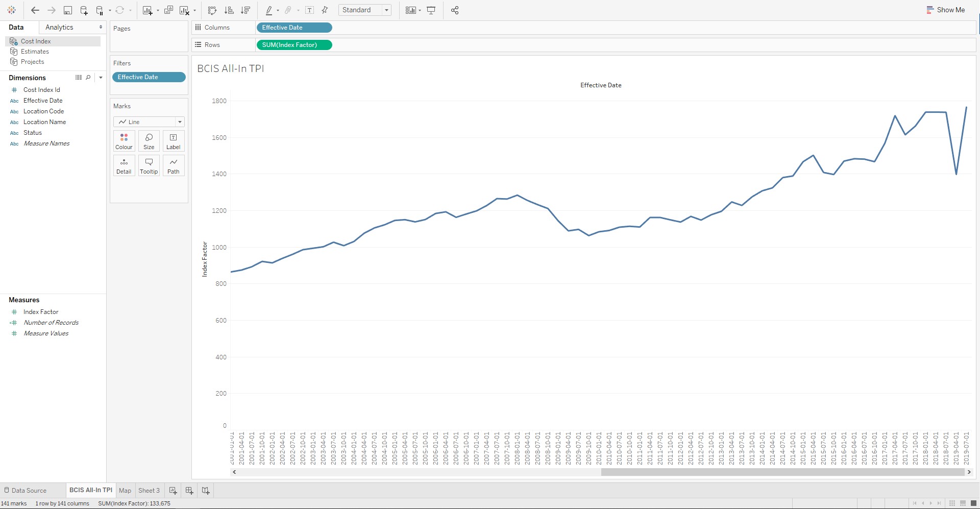Image resolution: width=980 pixels, height=509 pixels.
Task: Click the Run Update refresh icon
Action: [x=120, y=10]
